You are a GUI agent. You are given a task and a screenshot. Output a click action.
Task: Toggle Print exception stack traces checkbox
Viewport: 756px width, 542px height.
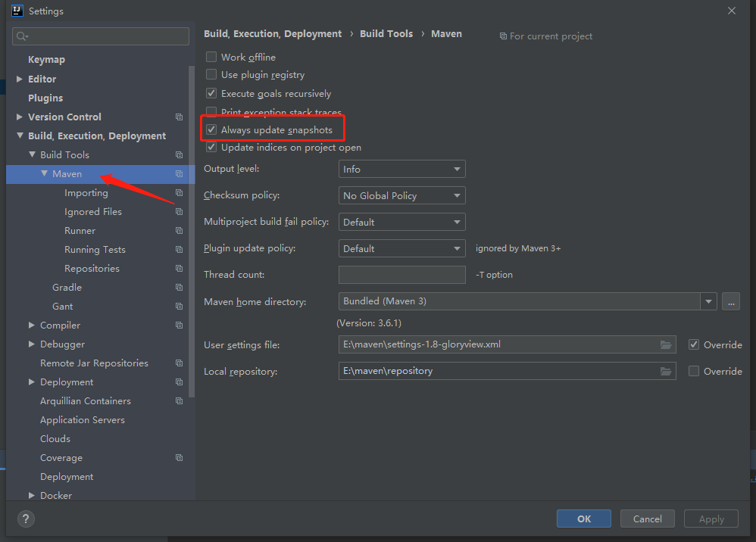211,111
